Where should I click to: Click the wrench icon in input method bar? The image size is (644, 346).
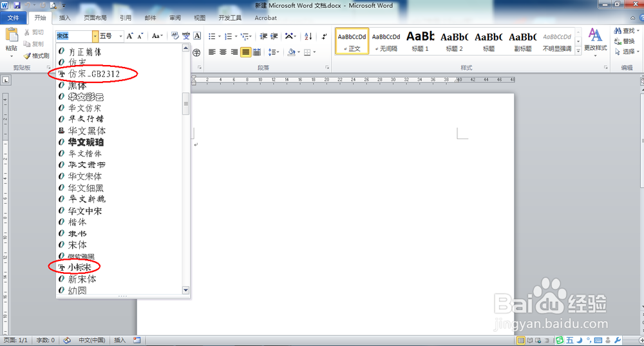point(618,340)
